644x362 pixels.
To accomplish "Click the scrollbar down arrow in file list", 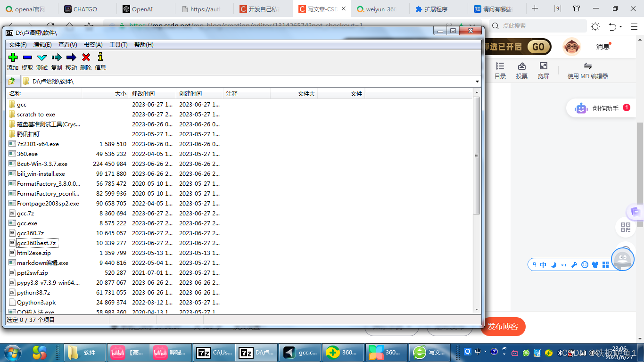I will pos(476,310).
